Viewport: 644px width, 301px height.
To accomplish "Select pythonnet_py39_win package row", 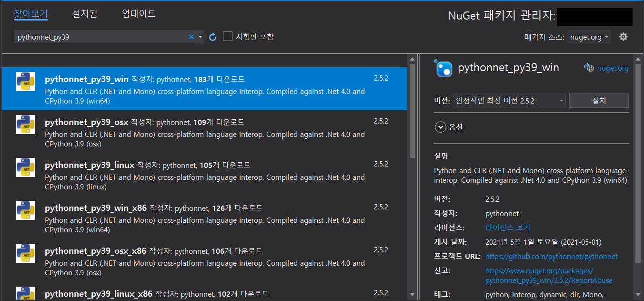I will (204, 89).
